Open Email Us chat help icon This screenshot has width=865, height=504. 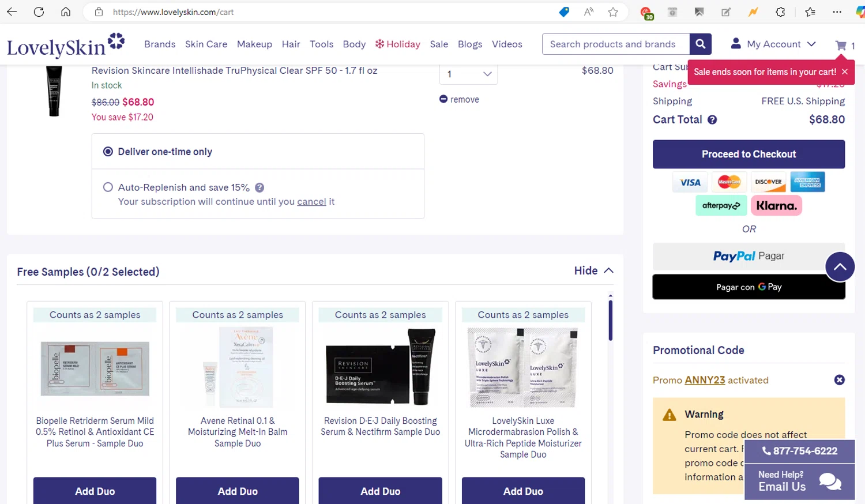[830, 482]
